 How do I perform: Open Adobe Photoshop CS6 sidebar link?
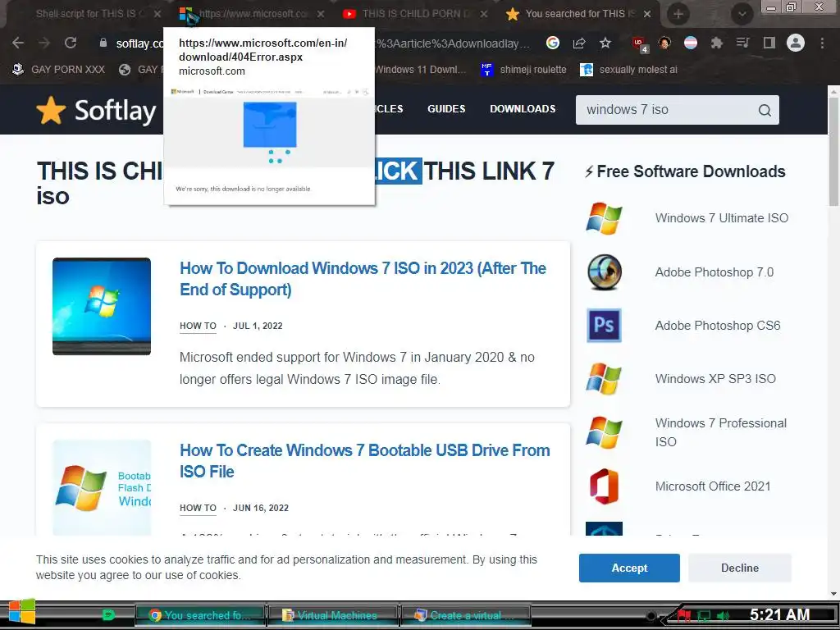717,325
